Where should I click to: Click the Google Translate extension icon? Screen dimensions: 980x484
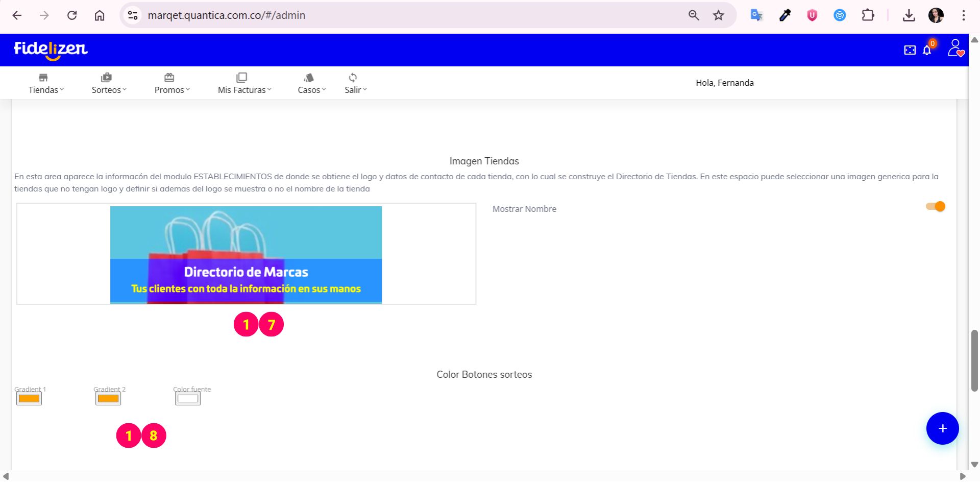coord(756,15)
